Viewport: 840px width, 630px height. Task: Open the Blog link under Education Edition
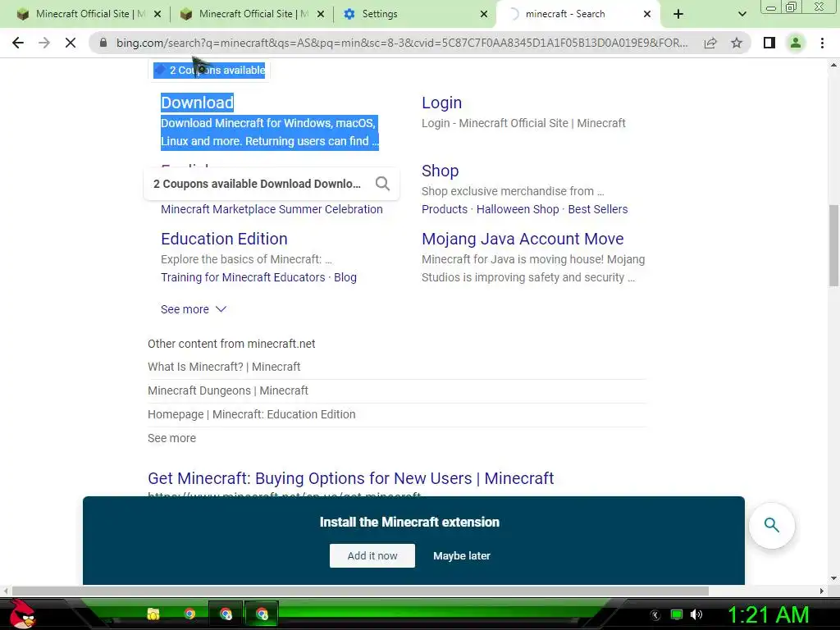point(345,277)
